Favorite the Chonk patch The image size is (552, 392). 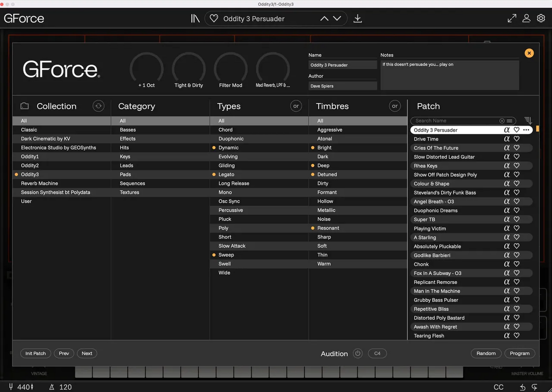click(x=517, y=264)
